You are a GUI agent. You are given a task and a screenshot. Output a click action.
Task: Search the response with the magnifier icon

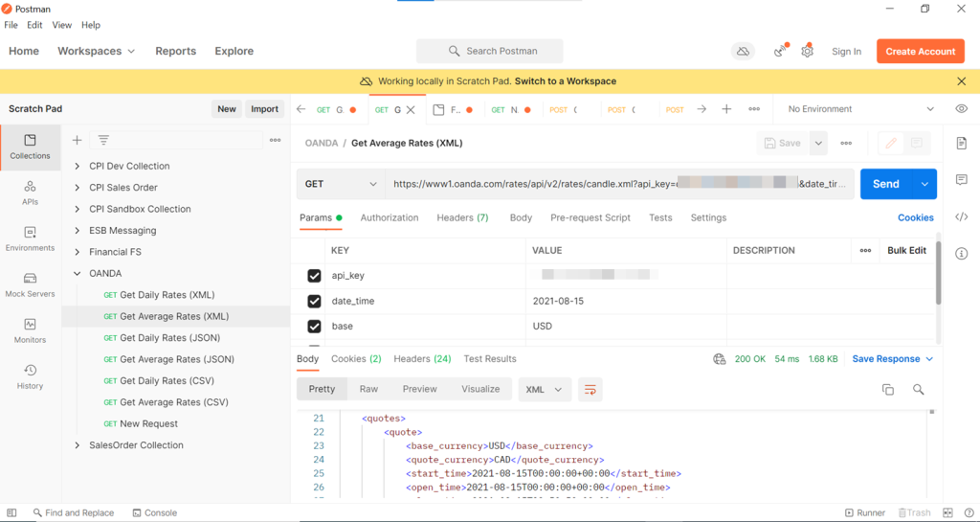pos(918,390)
